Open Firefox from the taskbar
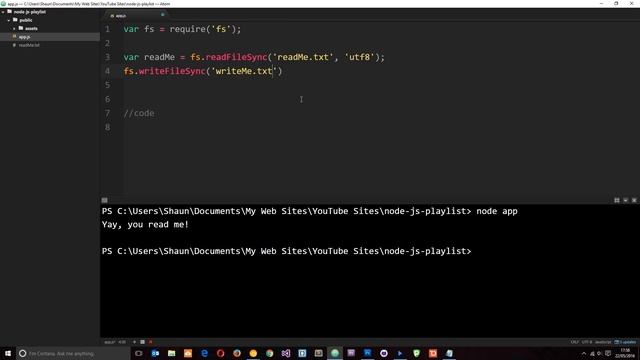Screen dimensions: 640x360 click(x=237, y=353)
